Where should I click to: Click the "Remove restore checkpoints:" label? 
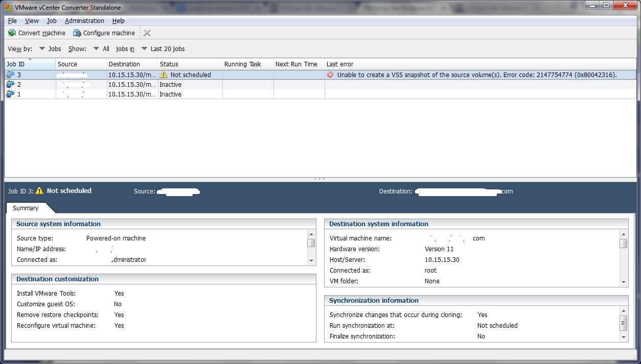click(x=58, y=315)
